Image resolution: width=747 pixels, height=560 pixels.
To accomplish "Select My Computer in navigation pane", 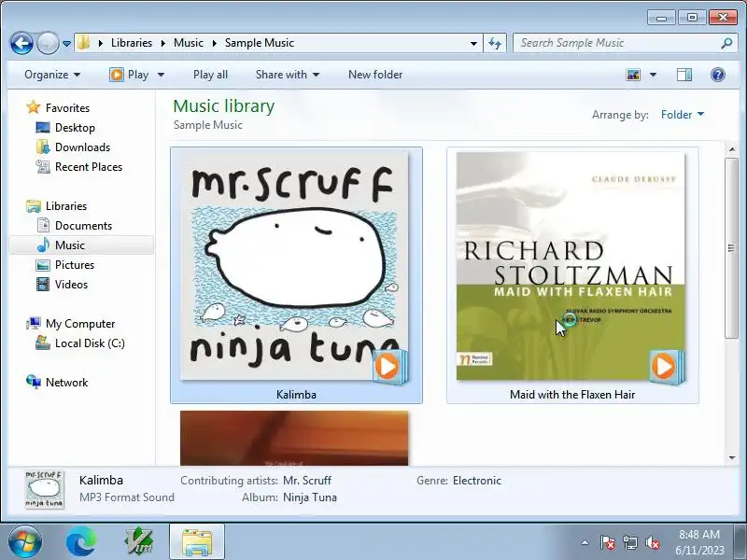I will pyautogui.click(x=80, y=324).
